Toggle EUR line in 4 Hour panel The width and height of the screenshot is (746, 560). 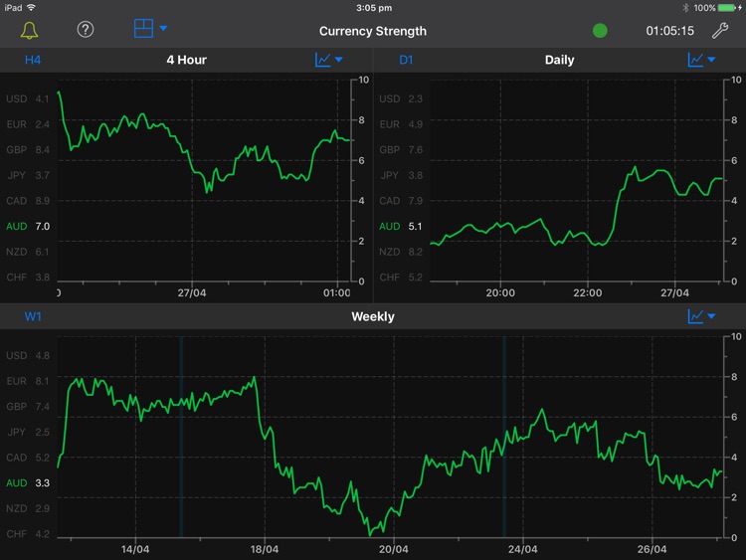[28, 124]
